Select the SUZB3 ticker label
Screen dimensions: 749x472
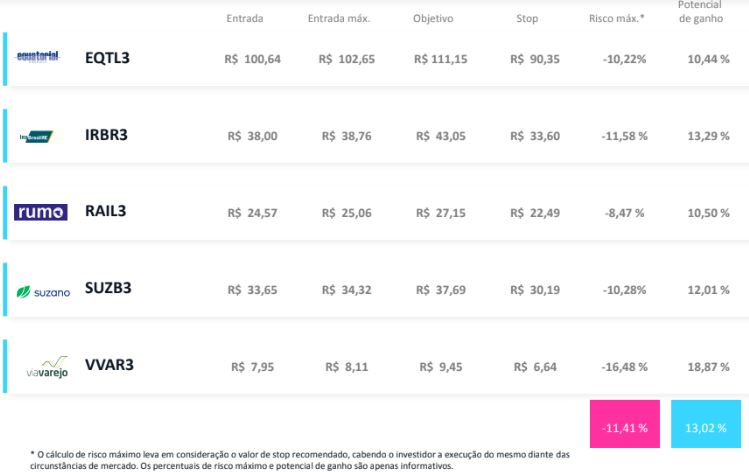tap(108, 288)
